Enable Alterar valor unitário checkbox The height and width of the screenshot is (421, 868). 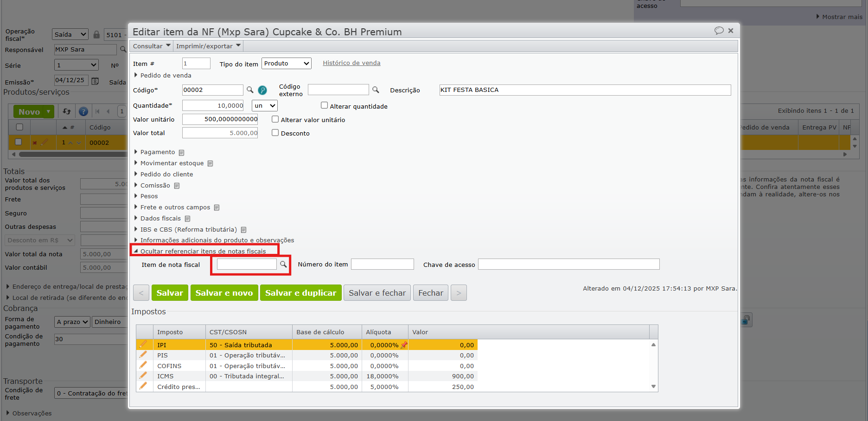(x=275, y=119)
